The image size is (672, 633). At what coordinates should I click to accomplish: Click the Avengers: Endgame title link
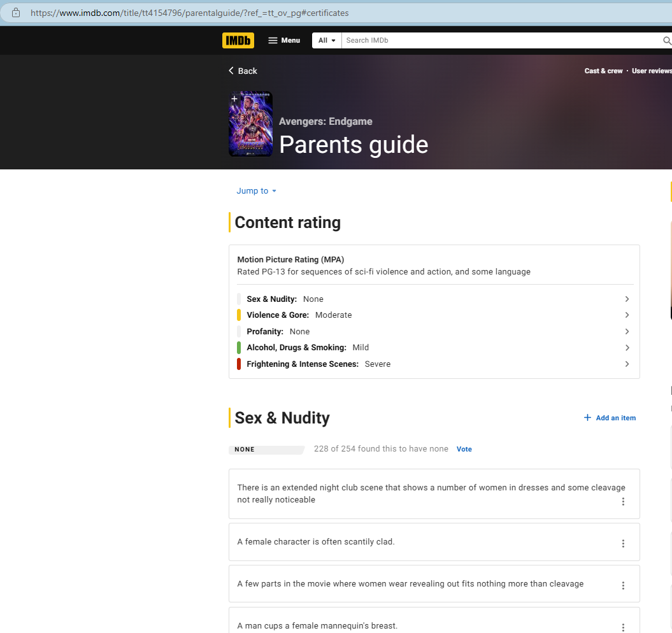pos(325,122)
